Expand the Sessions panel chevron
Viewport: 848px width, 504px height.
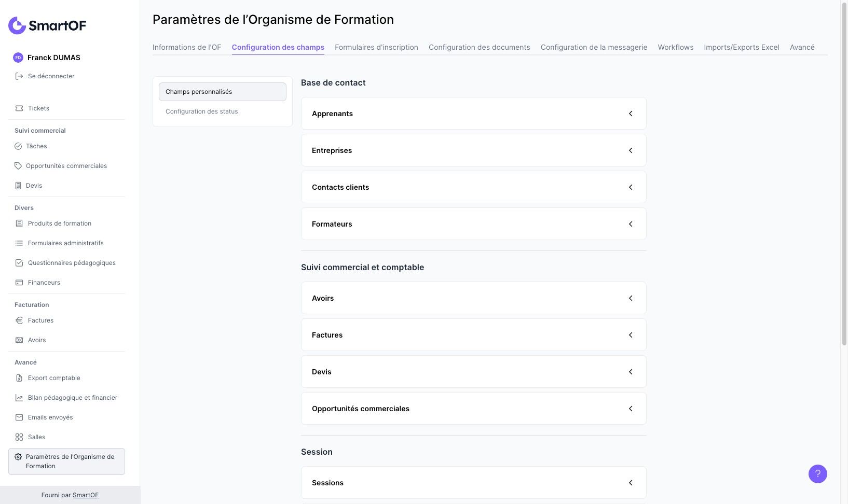tap(631, 483)
